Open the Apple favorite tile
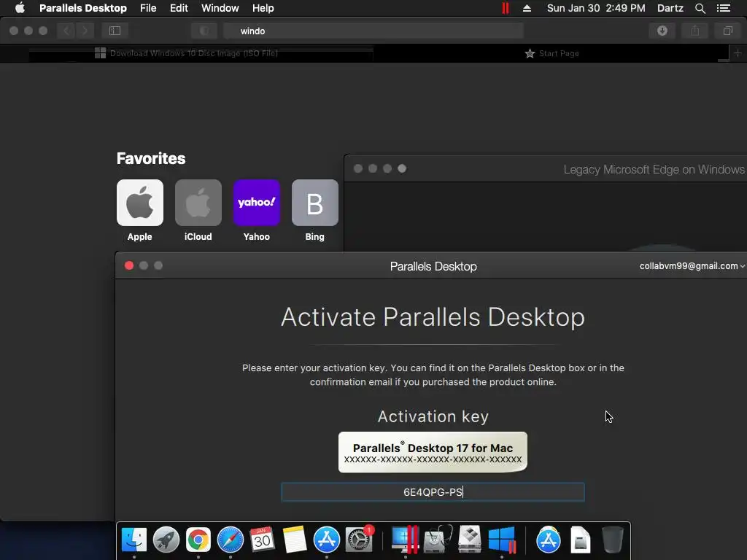 coord(139,203)
